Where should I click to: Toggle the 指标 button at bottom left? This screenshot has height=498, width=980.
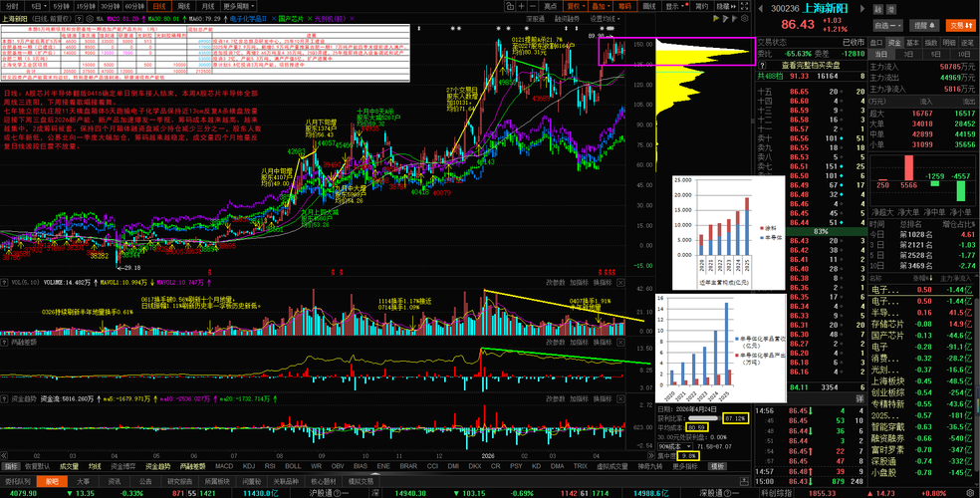[10, 466]
